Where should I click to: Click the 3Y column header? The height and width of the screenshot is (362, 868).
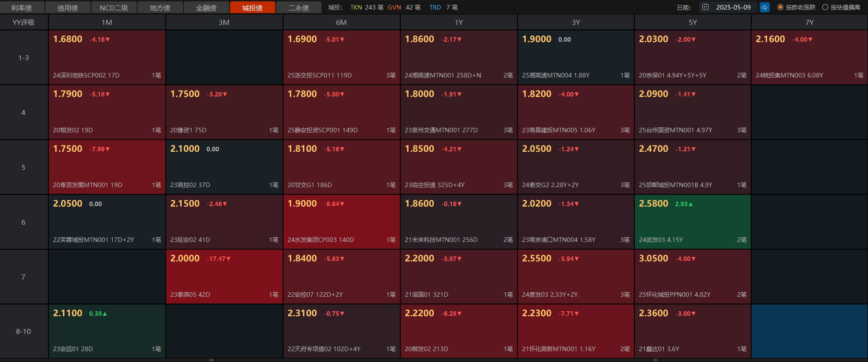coord(576,22)
